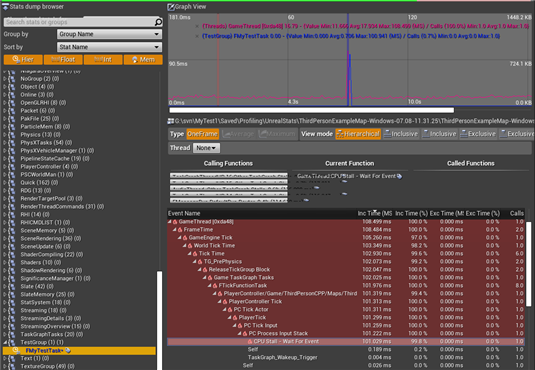Select the PC Process Input Stack row
This screenshot has width=535, height=370.
coord(346,333)
